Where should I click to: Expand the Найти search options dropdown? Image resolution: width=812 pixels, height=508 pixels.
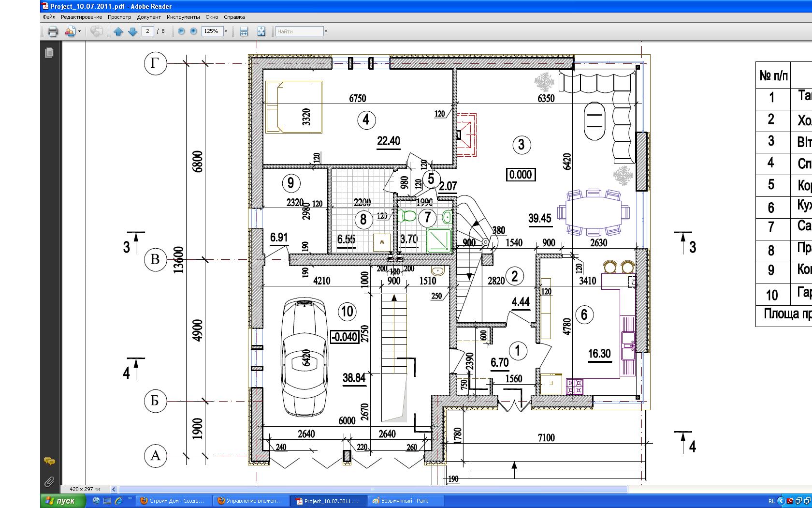pos(326,31)
